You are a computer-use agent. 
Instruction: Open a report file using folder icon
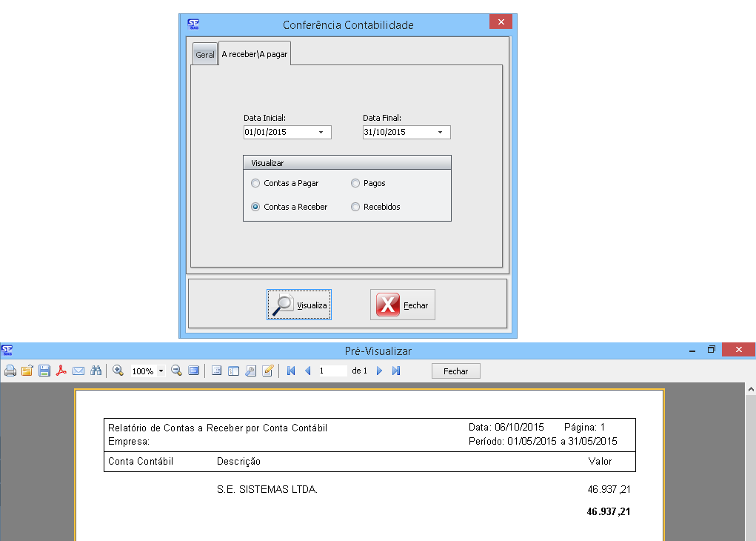[x=27, y=371]
